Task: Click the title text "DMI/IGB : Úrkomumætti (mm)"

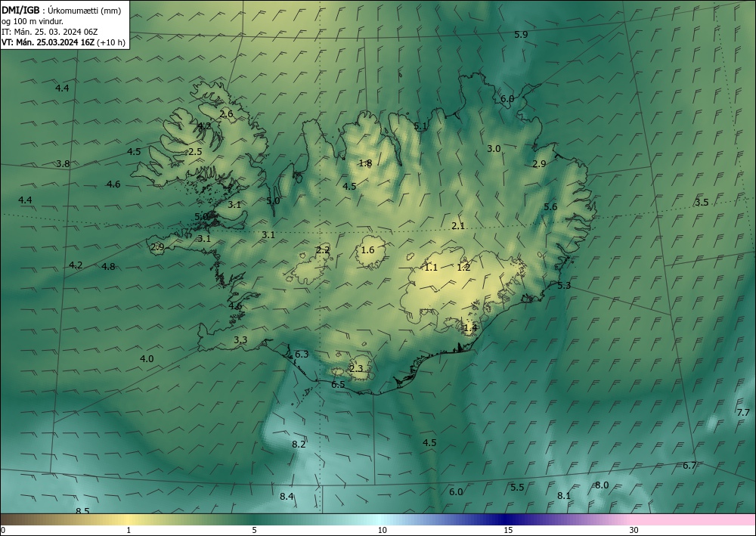Action: pos(61,11)
